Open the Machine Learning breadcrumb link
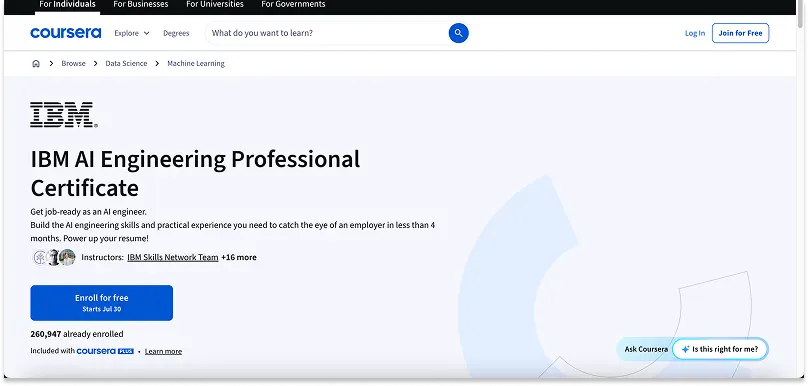Viewport: 808px width, 386px height. coord(196,63)
